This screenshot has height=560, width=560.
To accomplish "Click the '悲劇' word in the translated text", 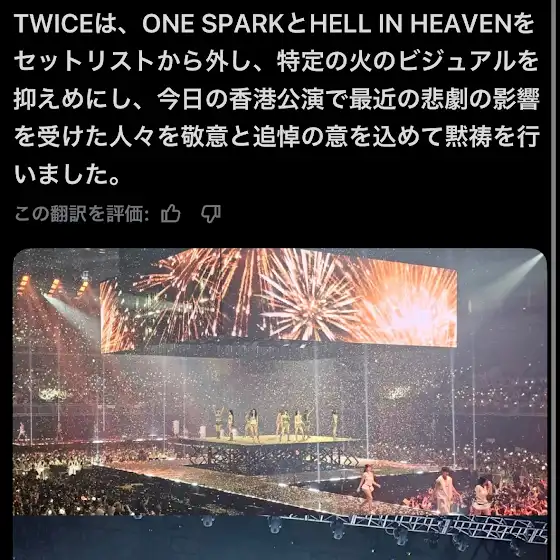I will pos(444,100).
